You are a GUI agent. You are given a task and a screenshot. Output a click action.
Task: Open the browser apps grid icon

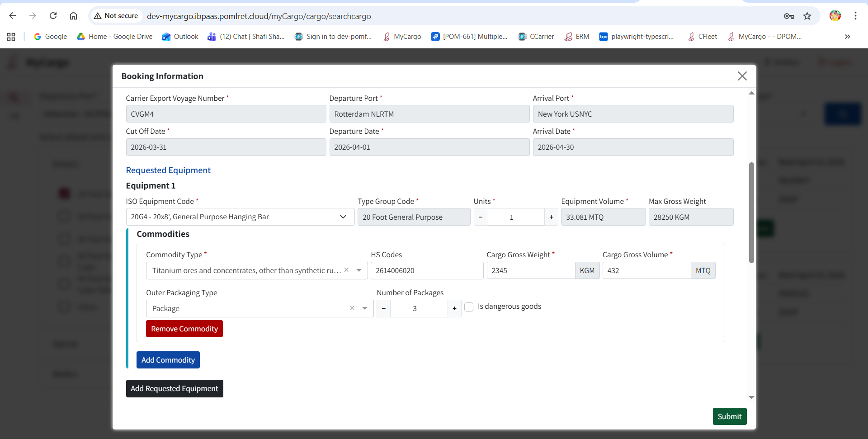point(11,37)
